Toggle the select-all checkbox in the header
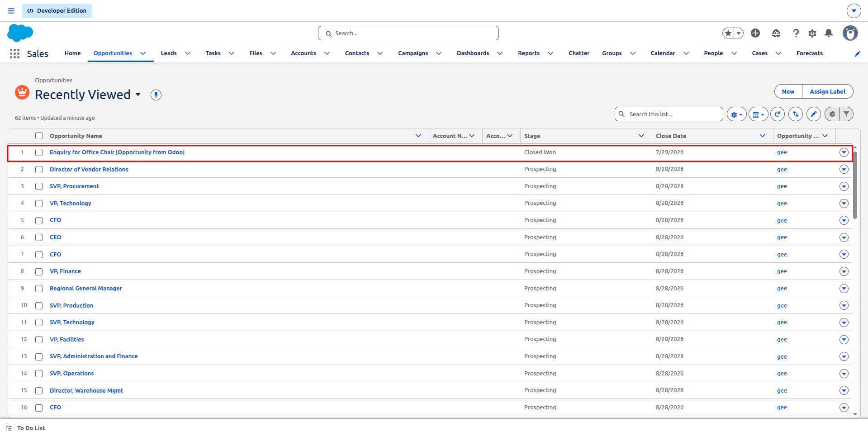 [39, 136]
